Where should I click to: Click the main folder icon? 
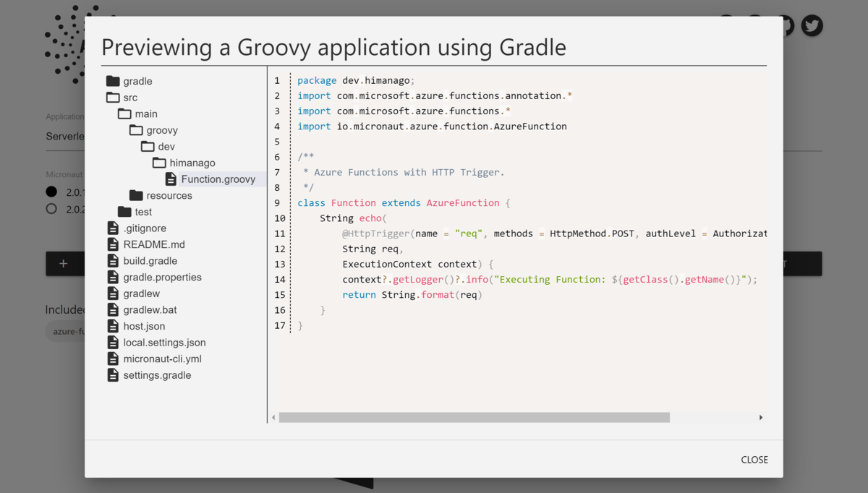(x=124, y=113)
